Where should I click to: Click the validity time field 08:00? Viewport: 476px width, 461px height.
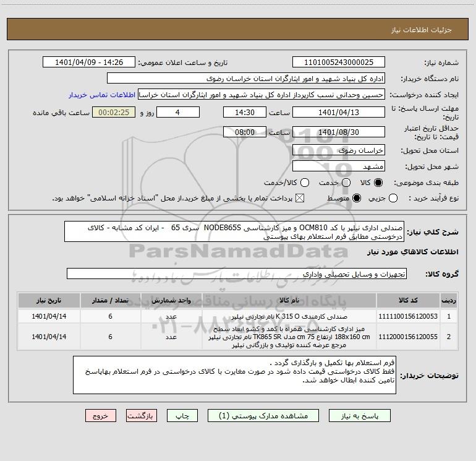(245, 132)
